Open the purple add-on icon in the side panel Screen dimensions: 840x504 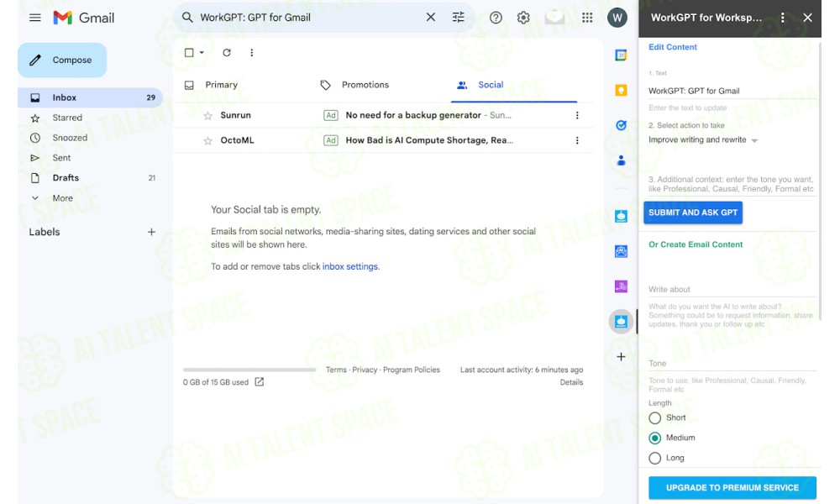[621, 286]
